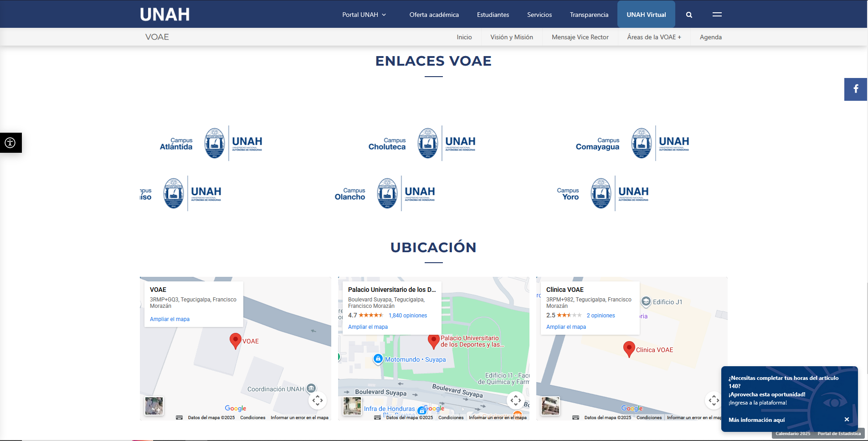
Task: Select the Estudiantes menu item
Action: point(493,14)
